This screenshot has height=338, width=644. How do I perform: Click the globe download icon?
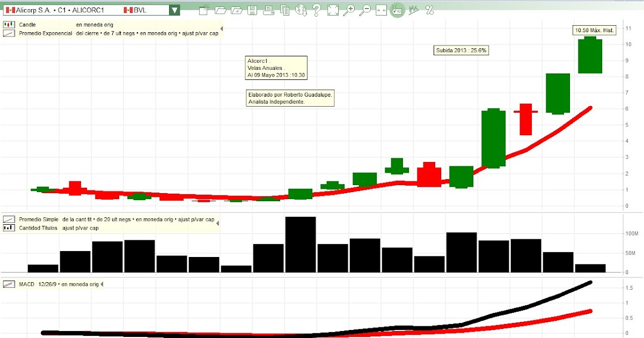tap(301, 10)
